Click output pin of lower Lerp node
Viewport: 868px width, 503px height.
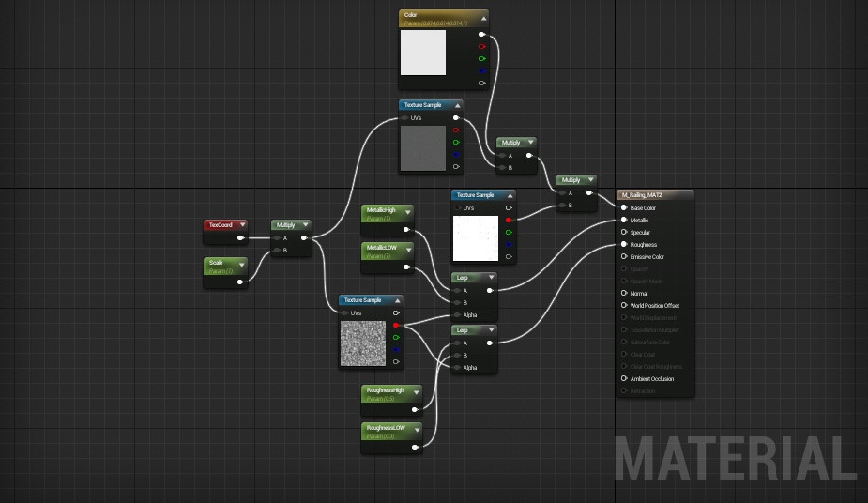click(490, 343)
